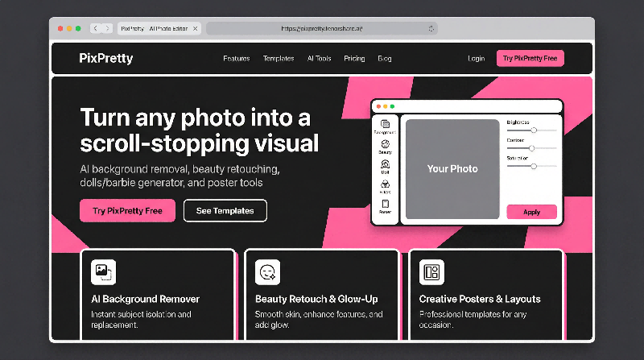This screenshot has height=360, width=644.
Task: Go back with the browser back arrow
Action: 95,28
